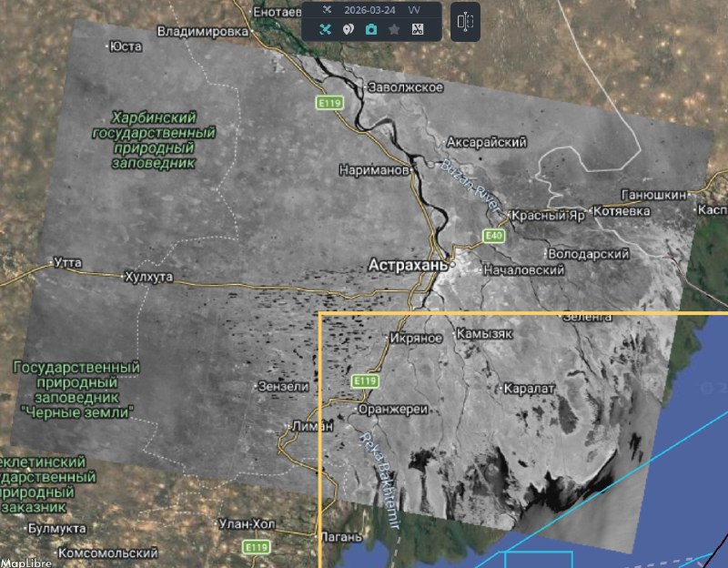Click the Хулхута village label
Screen dimensions: 728x568
pos(147,277)
